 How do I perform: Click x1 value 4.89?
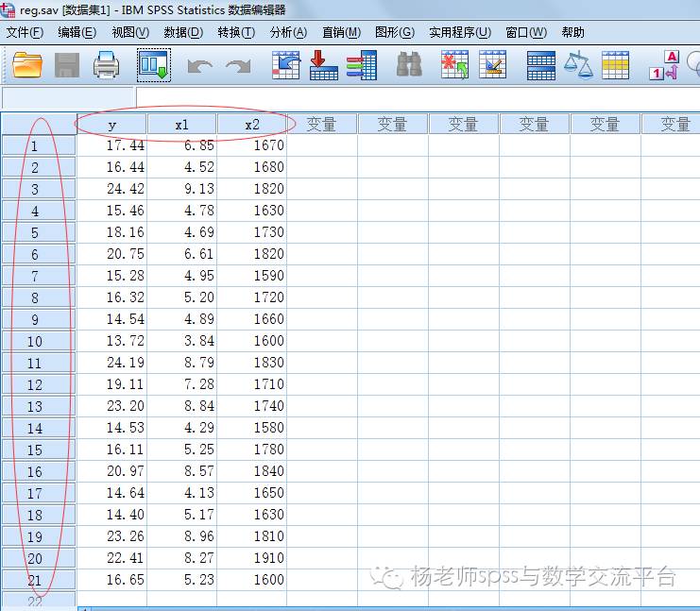[182, 319]
